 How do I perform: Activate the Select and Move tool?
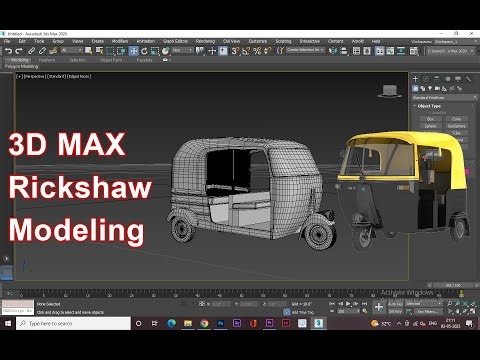[133, 51]
